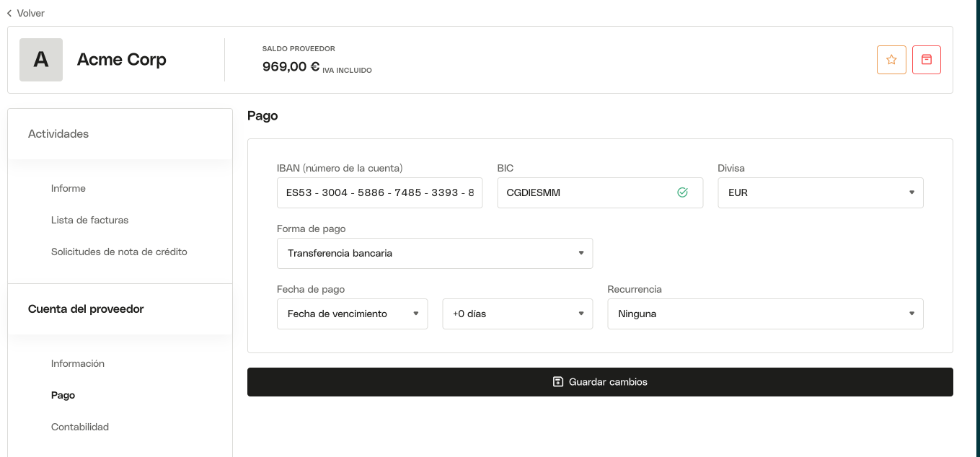Image resolution: width=980 pixels, height=457 pixels.
Task: Click the 969,00 € supplier balance
Action: point(291,67)
